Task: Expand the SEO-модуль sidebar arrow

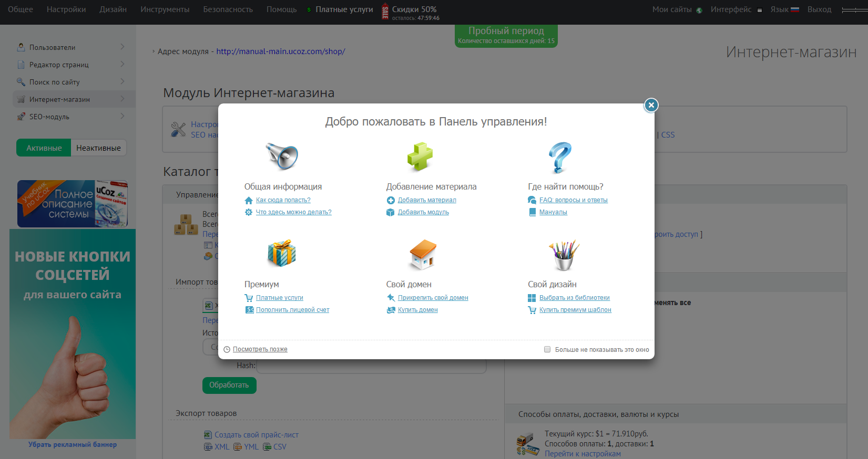Action: click(x=122, y=117)
